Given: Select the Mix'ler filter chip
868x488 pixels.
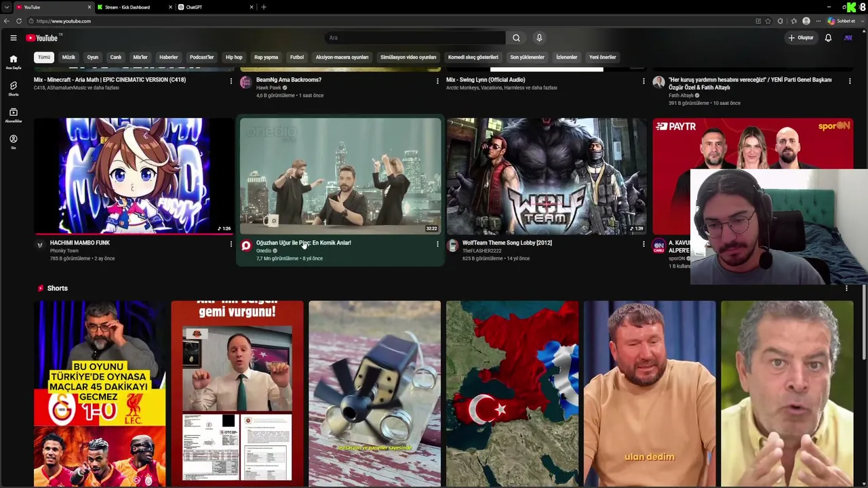Looking at the screenshot, I should [140, 58].
